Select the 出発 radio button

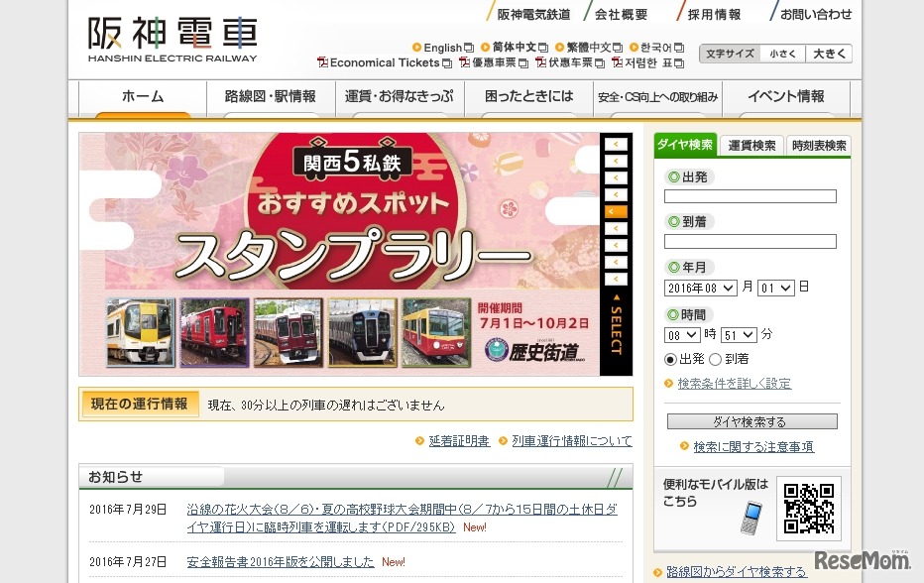click(670, 359)
